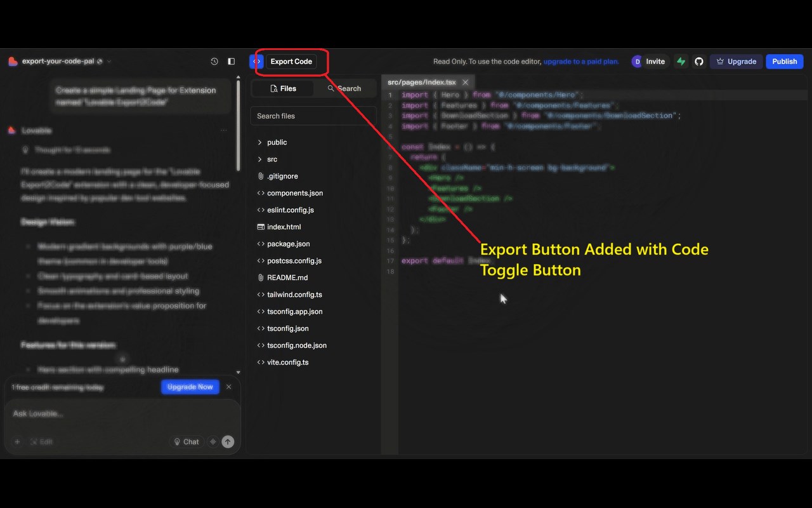Focus the Search files input
Screen dimensions: 812x508
coord(313,116)
